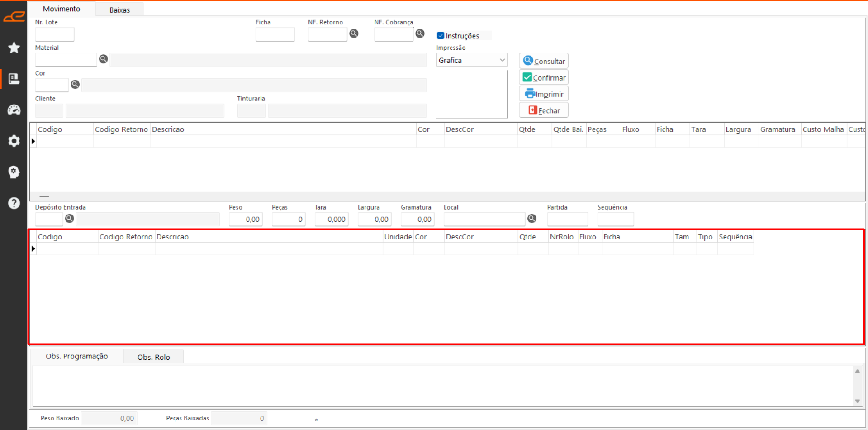
Task: Click the observations scrollbar down arrow
Action: coord(857,401)
